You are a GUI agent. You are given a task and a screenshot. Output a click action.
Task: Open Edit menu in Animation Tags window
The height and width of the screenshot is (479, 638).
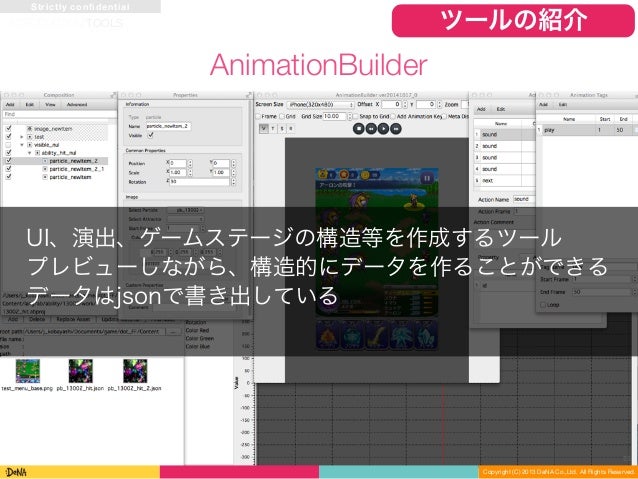563,105
